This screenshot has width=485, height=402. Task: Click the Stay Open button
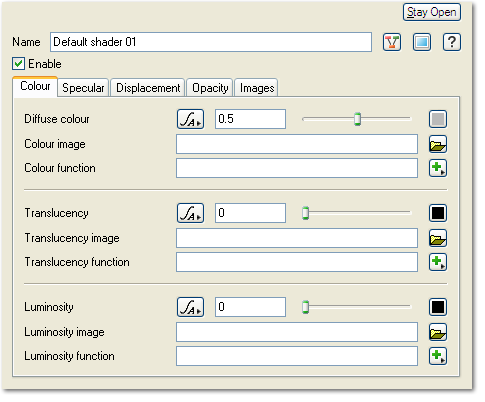coord(432,12)
